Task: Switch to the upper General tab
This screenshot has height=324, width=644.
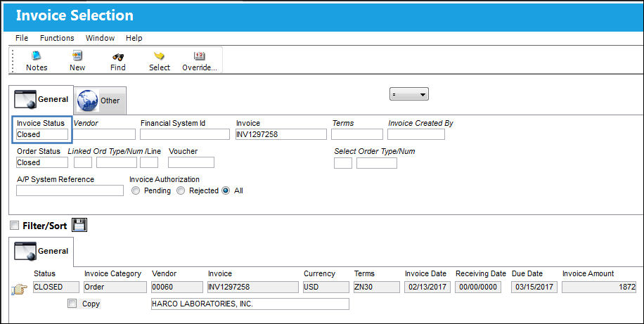Action: tap(41, 99)
